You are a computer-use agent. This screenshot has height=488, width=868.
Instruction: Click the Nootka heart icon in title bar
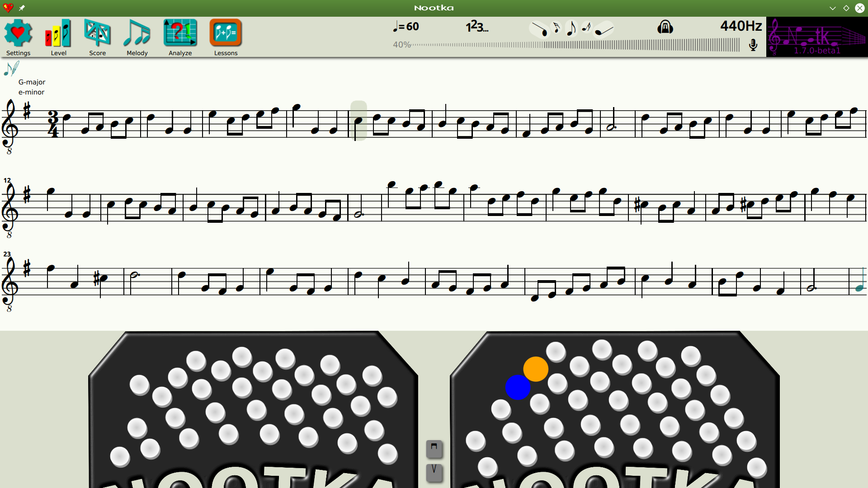pos(8,8)
